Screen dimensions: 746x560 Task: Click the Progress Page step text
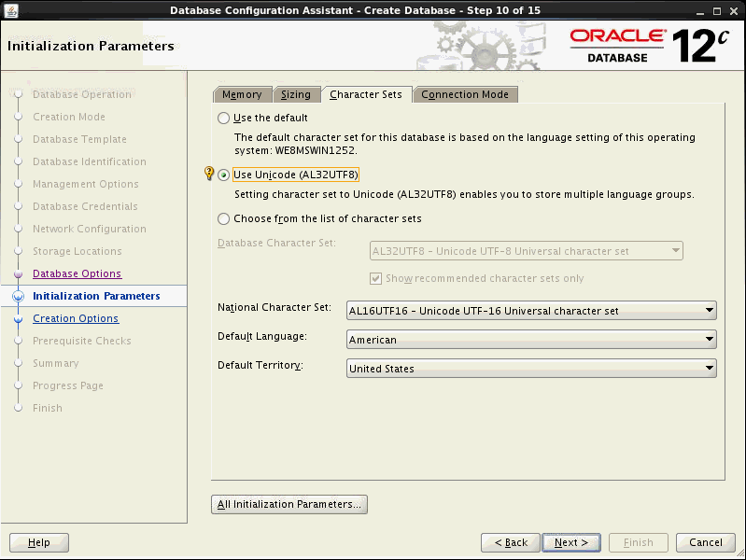(x=68, y=385)
